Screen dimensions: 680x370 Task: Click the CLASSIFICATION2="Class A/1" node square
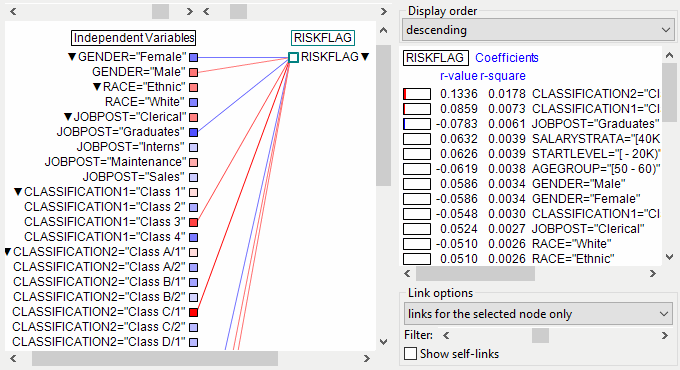194,252
